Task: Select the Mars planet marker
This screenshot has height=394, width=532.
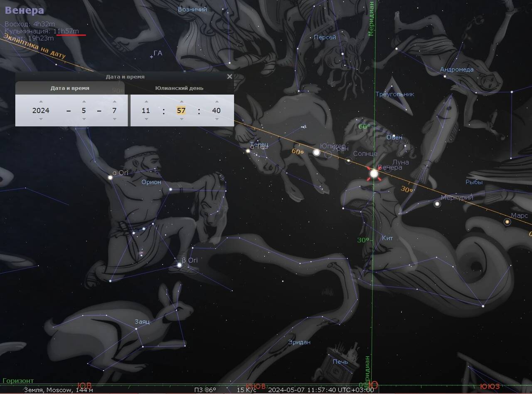Action: (x=507, y=222)
